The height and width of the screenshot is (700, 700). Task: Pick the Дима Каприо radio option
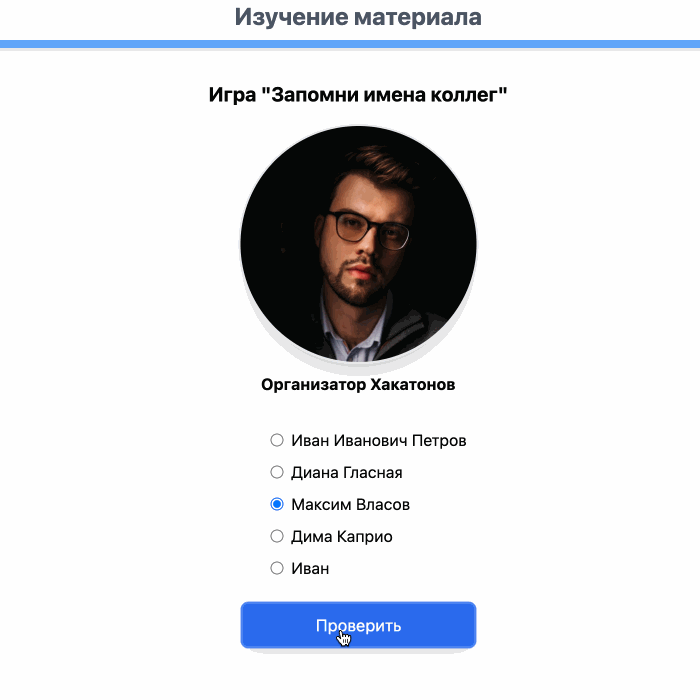tap(277, 536)
